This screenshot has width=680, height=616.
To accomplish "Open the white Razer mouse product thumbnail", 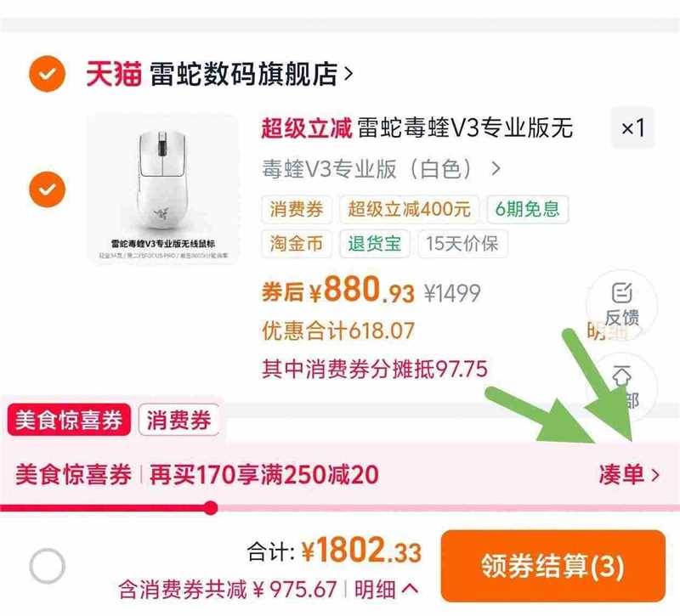I will (162, 189).
